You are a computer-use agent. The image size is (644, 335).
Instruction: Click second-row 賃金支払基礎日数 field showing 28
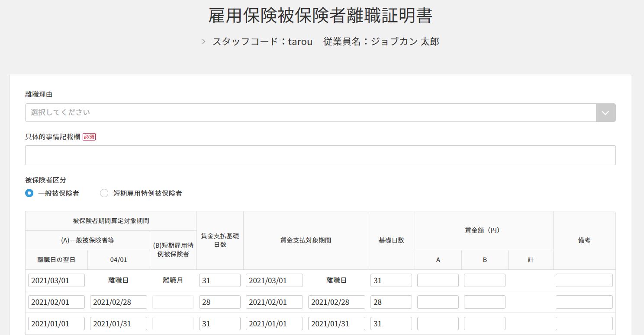pyautogui.click(x=220, y=302)
